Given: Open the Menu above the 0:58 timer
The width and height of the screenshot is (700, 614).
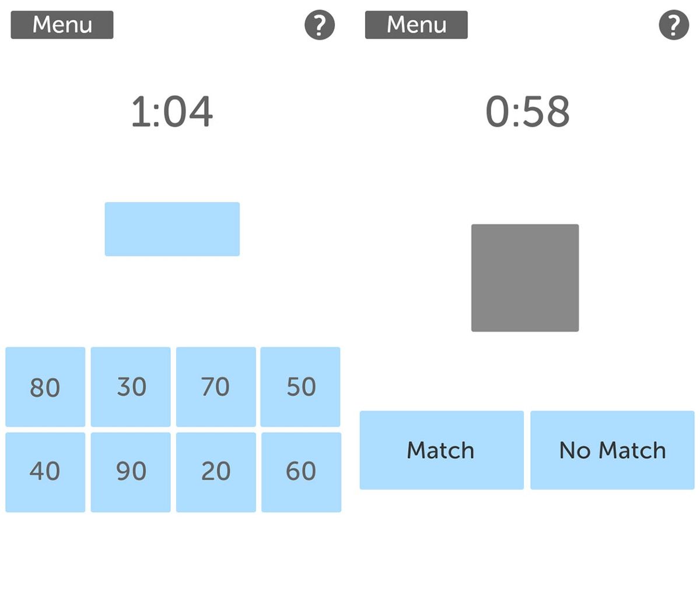Looking at the screenshot, I should pyautogui.click(x=416, y=25).
